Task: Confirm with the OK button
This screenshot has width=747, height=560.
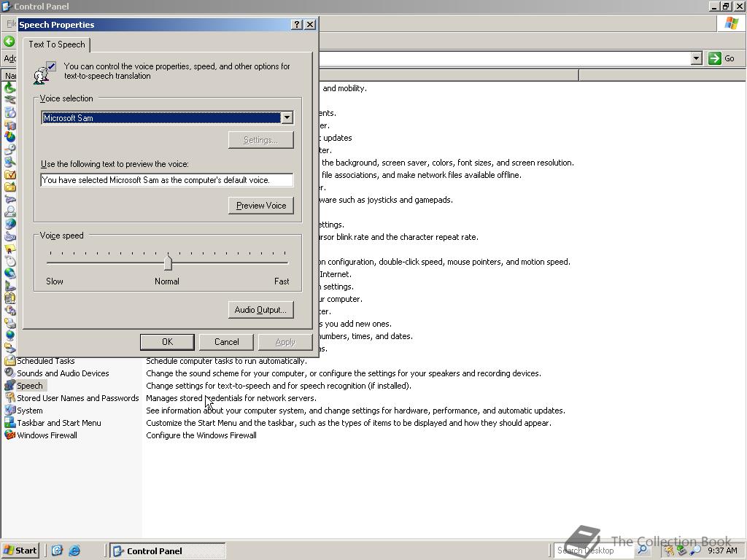Action: point(167,342)
